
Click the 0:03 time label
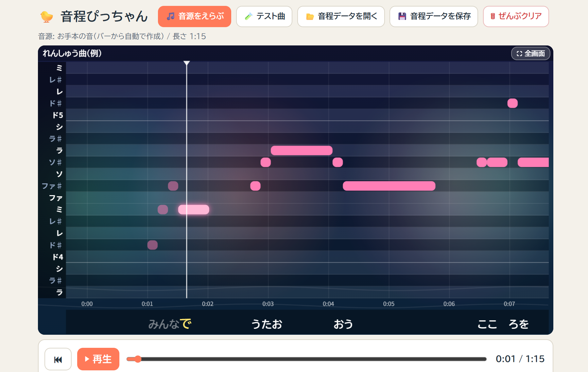point(268,304)
